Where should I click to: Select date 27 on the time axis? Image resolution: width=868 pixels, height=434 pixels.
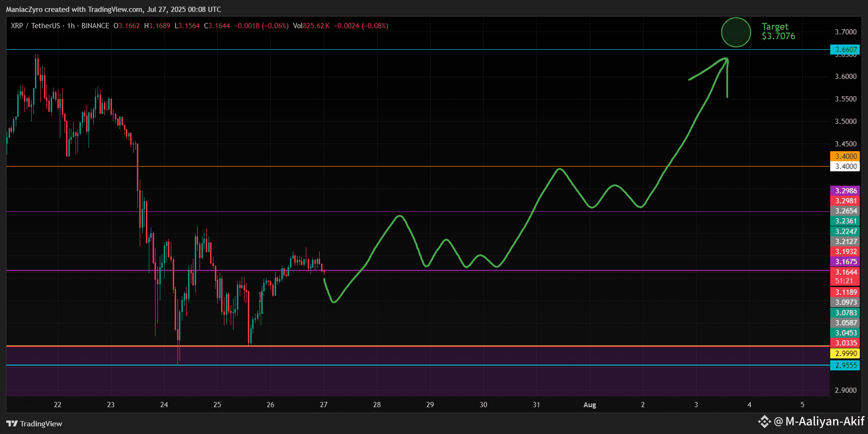click(x=324, y=405)
